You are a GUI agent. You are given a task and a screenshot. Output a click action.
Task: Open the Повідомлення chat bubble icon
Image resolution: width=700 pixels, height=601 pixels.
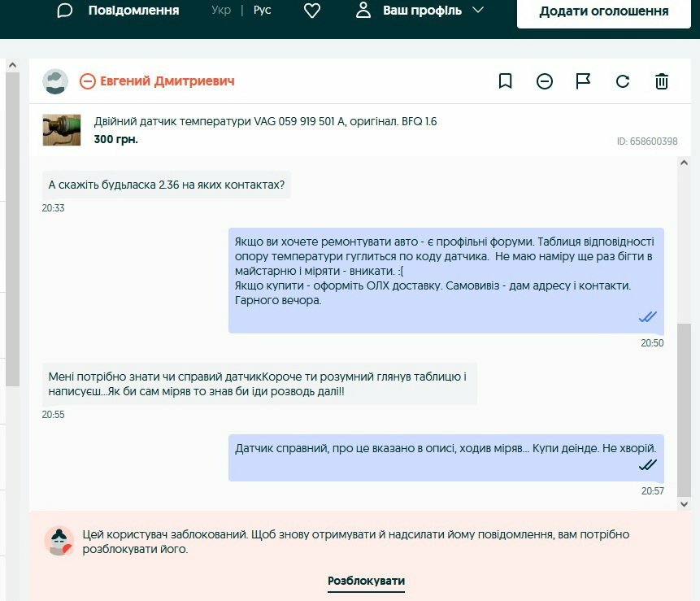[64, 11]
